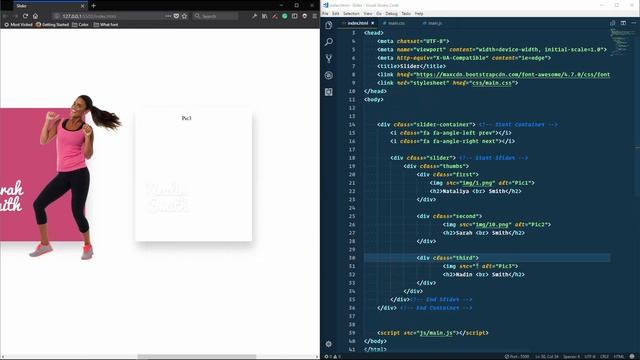Open Getting Started bookmark
Image resolution: width=640 pixels, height=360 pixels.
pos(52,25)
